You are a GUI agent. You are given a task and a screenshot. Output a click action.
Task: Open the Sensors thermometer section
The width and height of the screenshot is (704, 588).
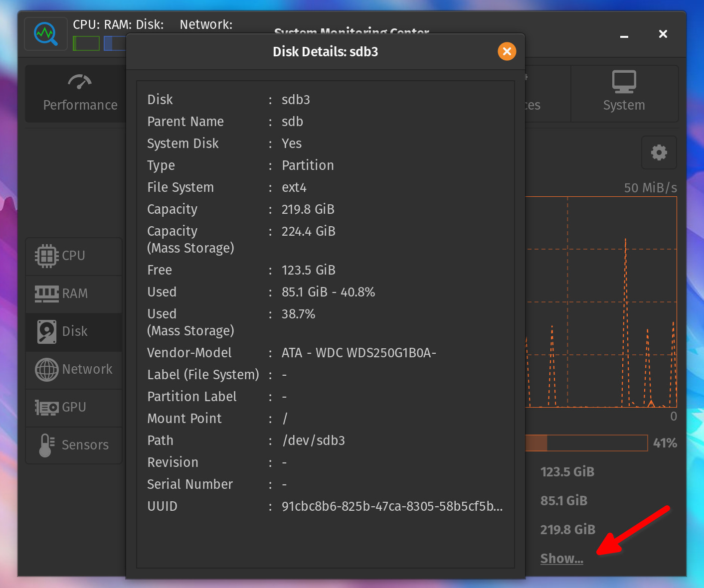74,445
